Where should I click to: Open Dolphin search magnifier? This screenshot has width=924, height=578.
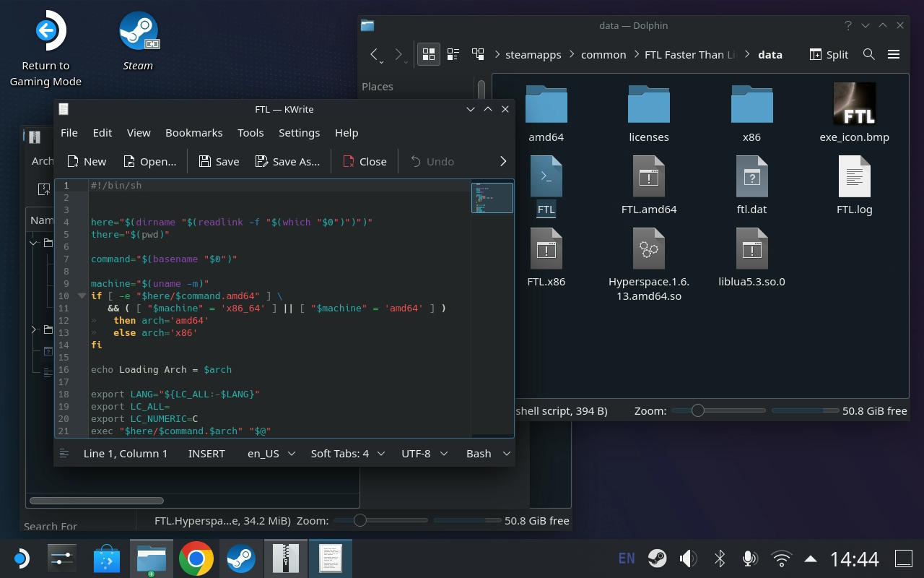pyautogui.click(x=869, y=54)
